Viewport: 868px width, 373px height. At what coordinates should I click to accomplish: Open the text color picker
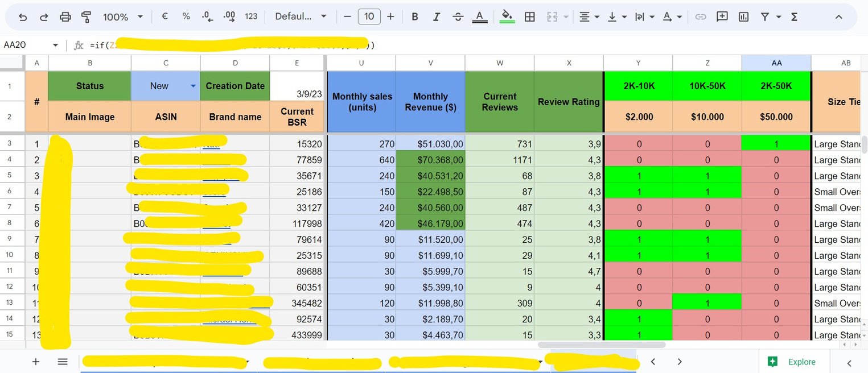point(480,16)
